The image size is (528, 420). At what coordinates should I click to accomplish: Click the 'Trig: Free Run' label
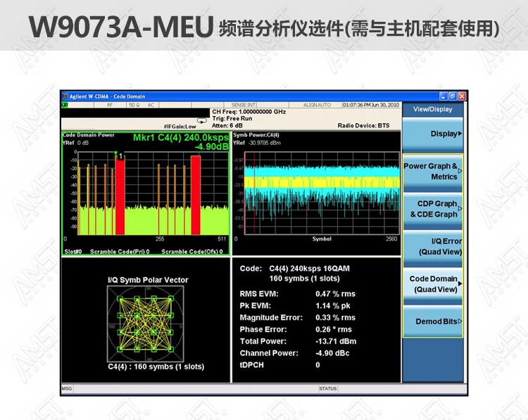point(232,118)
